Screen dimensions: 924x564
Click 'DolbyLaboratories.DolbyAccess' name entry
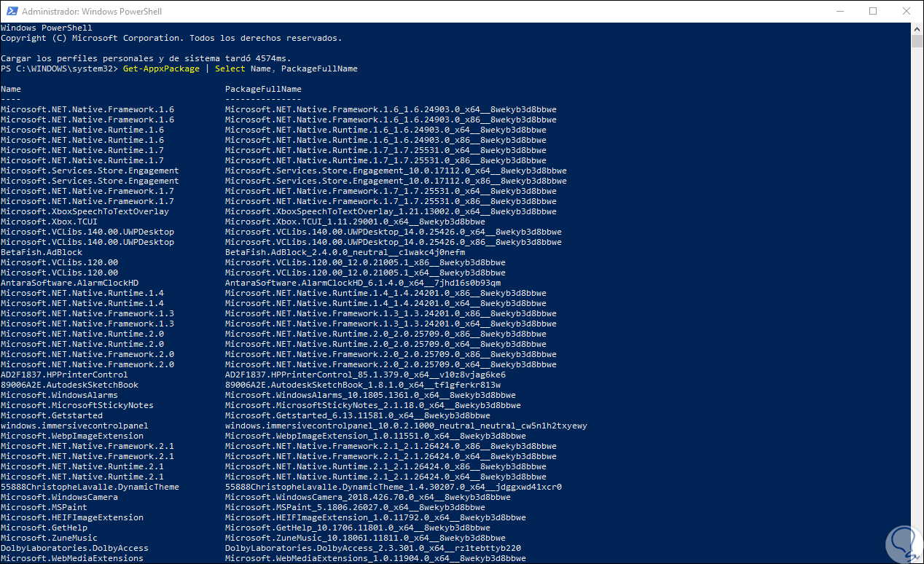[x=74, y=548]
